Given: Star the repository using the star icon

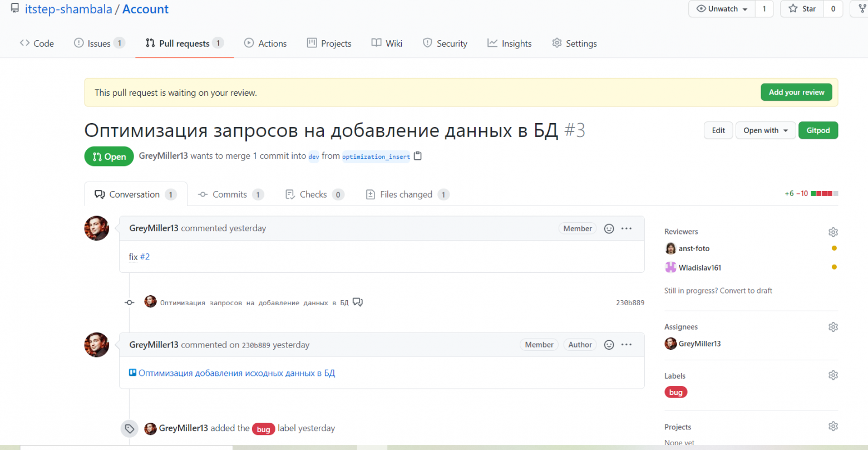Looking at the screenshot, I should 794,9.
